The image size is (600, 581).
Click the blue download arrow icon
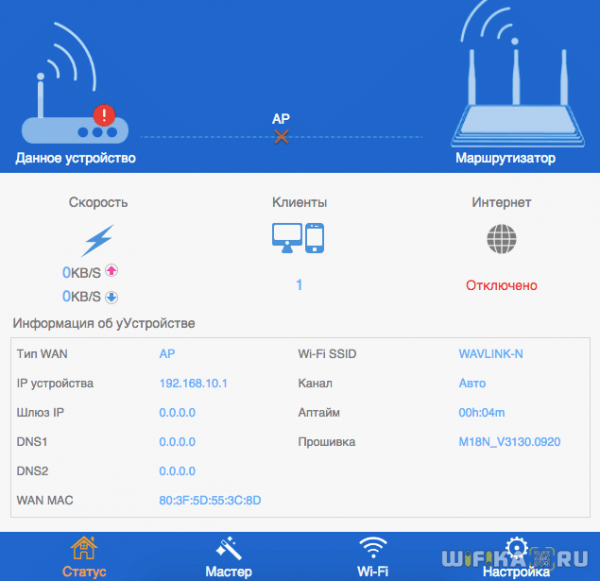[111, 297]
